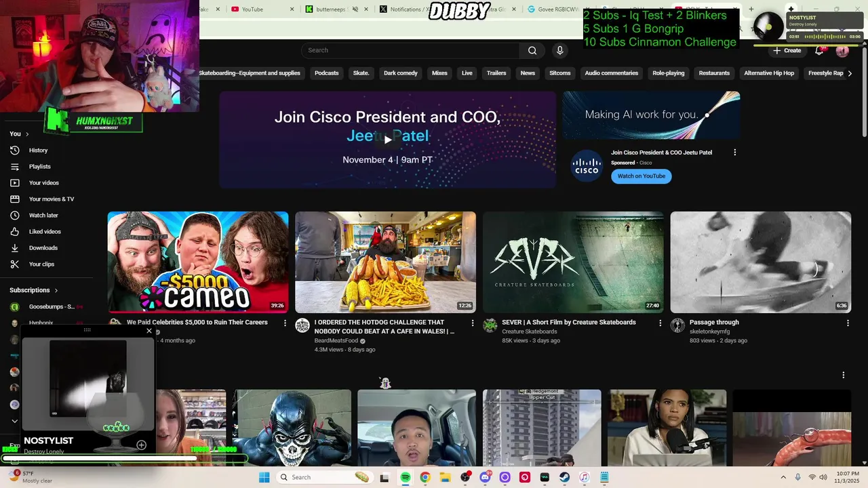Show more subscriptions with down chevron
Screen dimensions: 868x488
(x=14, y=421)
